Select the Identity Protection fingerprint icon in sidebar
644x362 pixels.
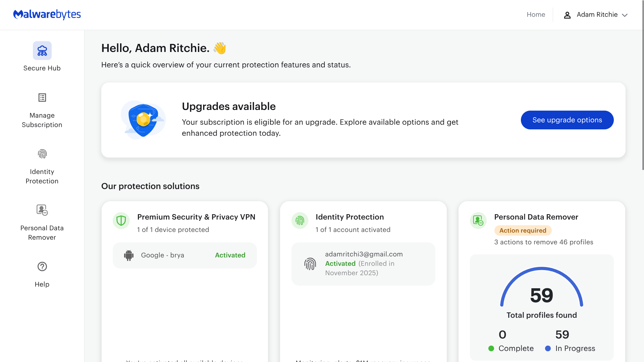(42, 154)
